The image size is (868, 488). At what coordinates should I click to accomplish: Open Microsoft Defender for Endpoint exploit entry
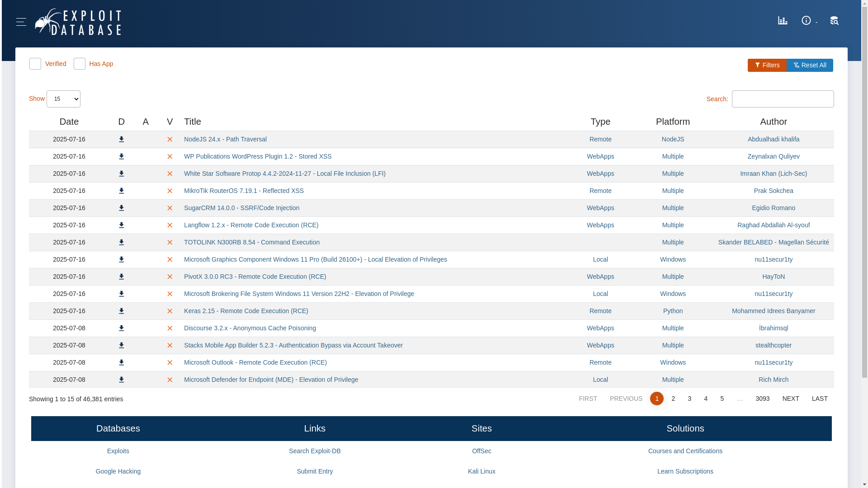pos(271,380)
